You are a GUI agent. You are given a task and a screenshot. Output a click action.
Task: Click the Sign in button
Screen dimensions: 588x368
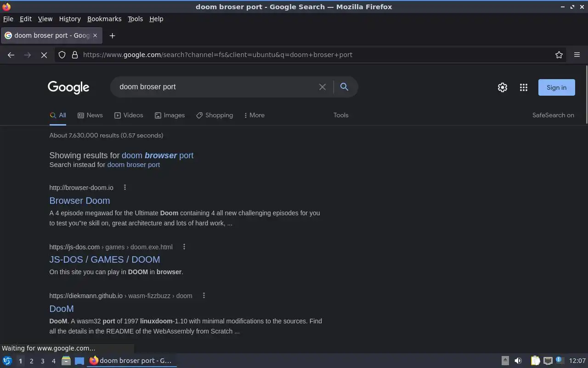click(556, 87)
